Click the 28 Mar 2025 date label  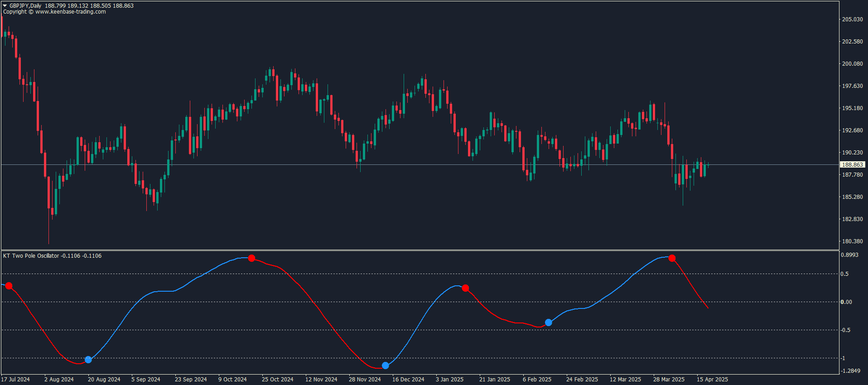pyautogui.click(x=669, y=380)
